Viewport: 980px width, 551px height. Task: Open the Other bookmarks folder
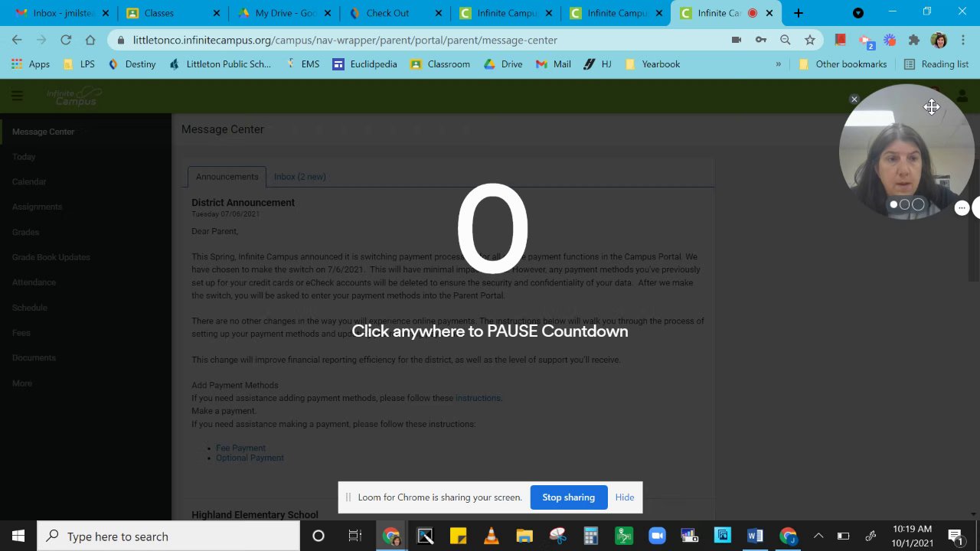point(842,64)
